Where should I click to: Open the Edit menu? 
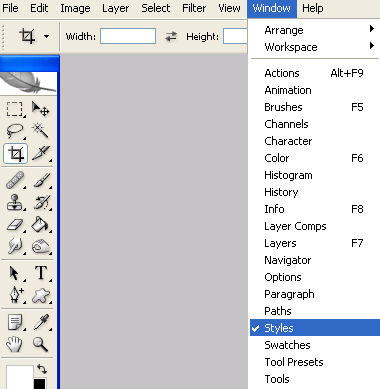(39, 8)
